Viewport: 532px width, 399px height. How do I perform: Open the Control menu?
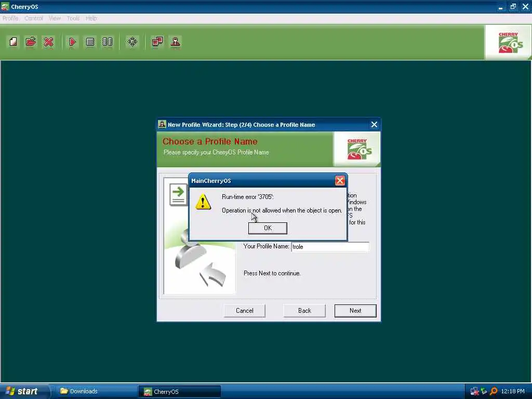point(34,18)
